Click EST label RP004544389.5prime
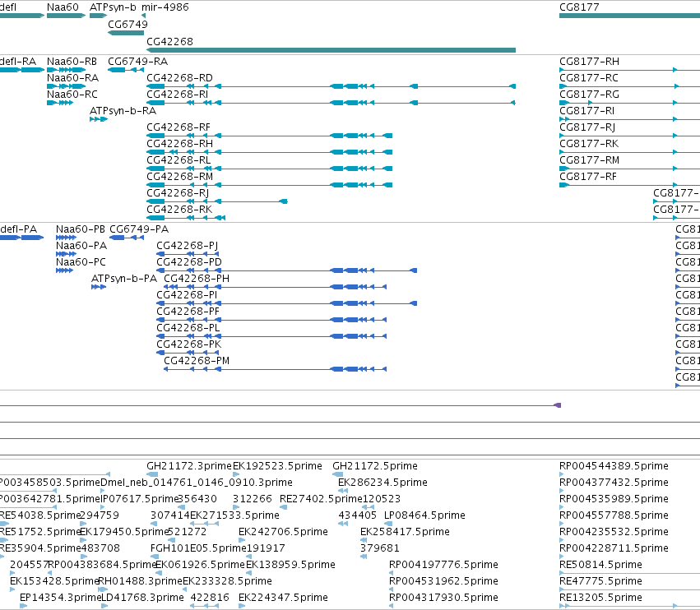Viewport: 700px width, 610px height. [x=614, y=466]
